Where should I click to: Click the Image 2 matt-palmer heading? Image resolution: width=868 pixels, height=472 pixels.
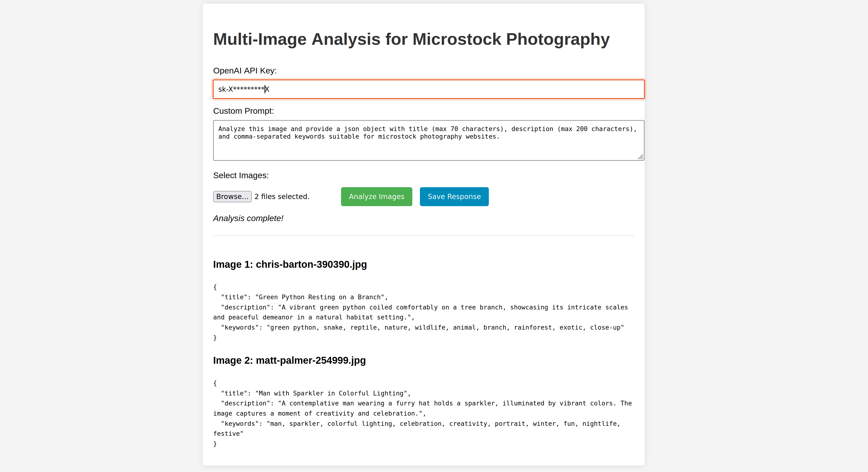(289, 360)
